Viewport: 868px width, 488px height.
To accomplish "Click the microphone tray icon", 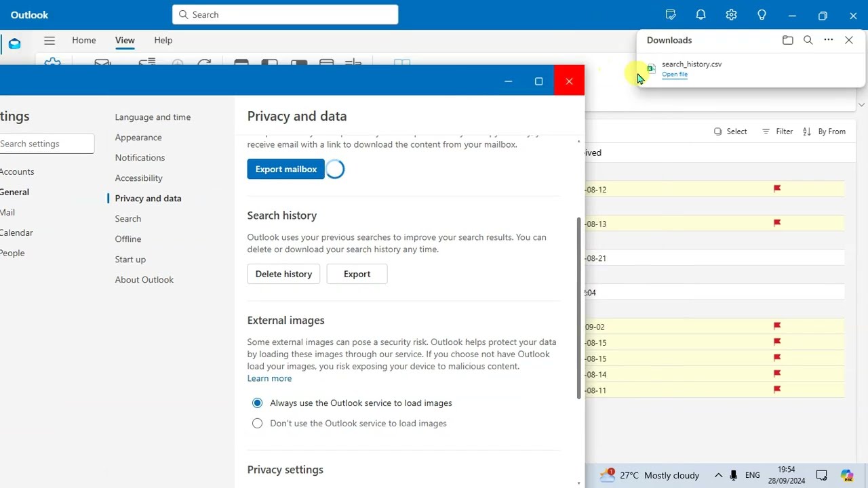I will pyautogui.click(x=734, y=475).
